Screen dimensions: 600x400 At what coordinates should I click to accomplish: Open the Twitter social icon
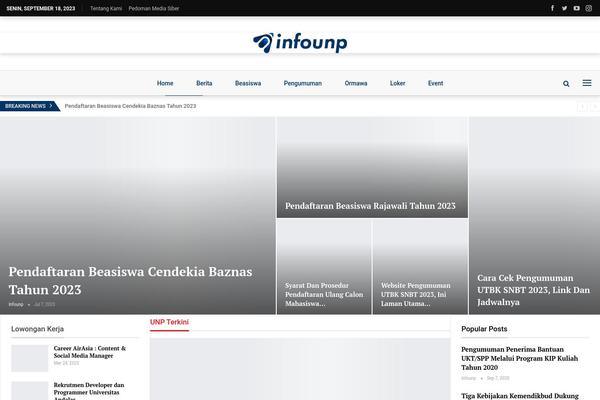pos(564,8)
